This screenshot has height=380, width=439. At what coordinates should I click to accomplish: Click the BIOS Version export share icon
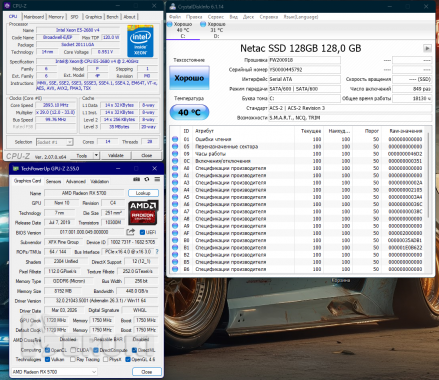(x=131, y=232)
